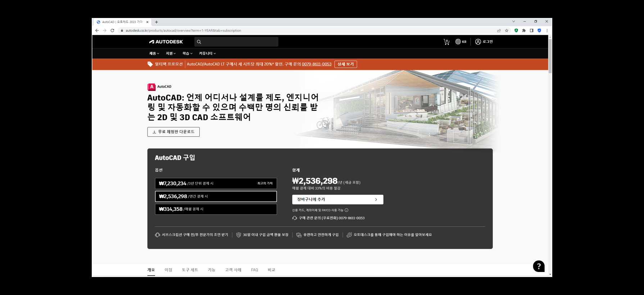Click 30일 이내 구입 금액 환불 보장 link
644x295 pixels.
coord(266,235)
